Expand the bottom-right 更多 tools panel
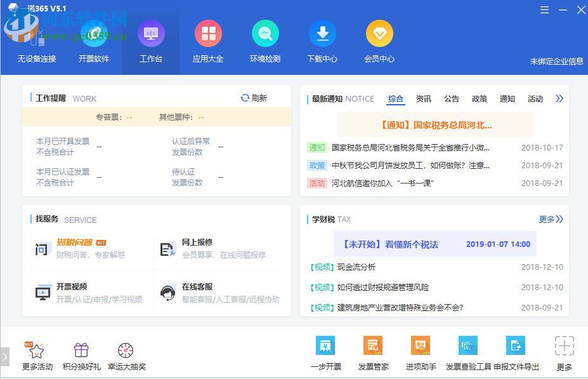Image resolution: width=588 pixels, height=379 pixels. click(x=564, y=351)
